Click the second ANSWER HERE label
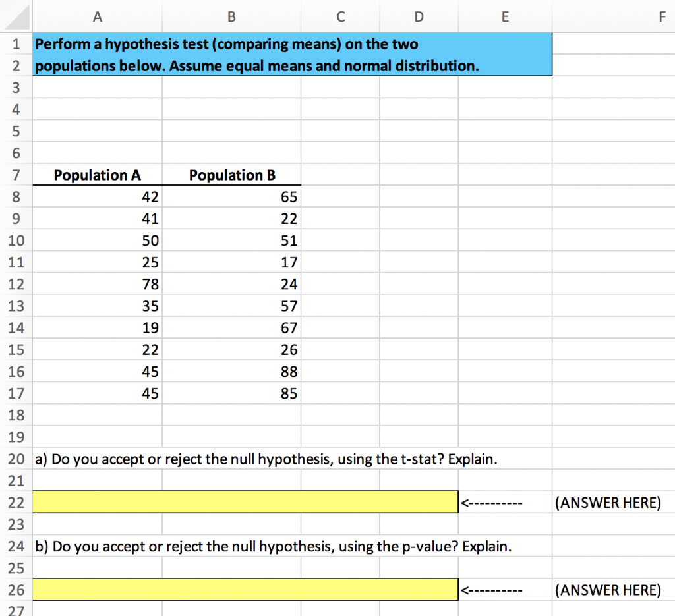This screenshot has width=675, height=616. click(x=610, y=590)
